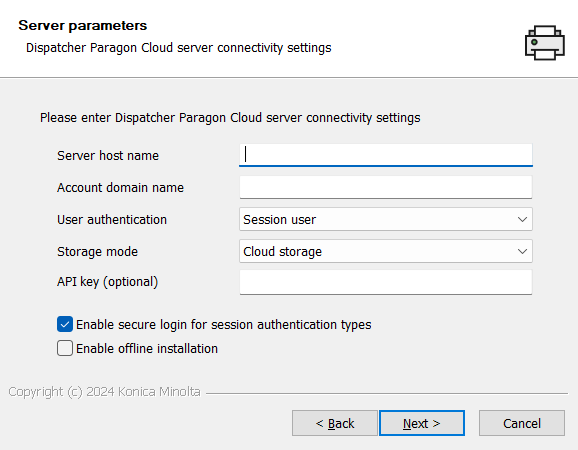This screenshot has width=578, height=450.
Task: Click the chevron arrow of the User authentication dropdown
Action: tap(522, 219)
